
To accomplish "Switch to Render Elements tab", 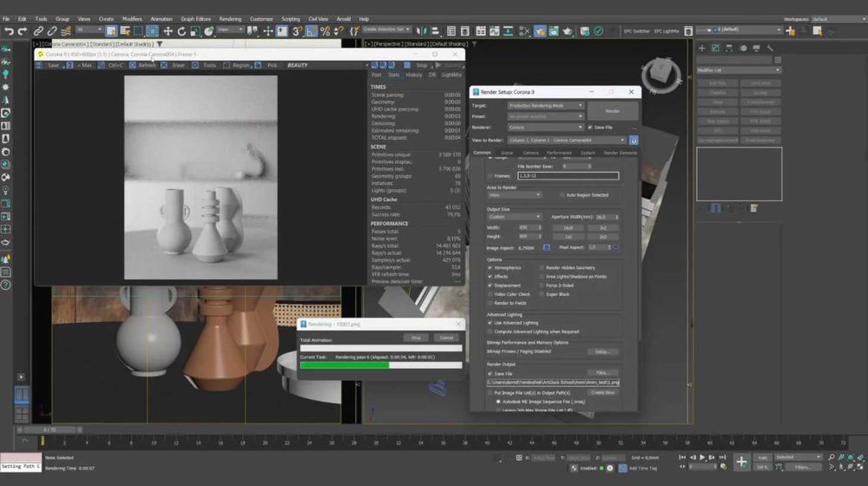I will (x=620, y=153).
